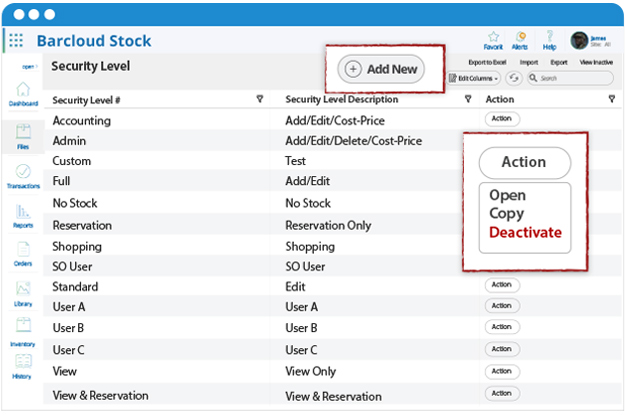Open Action menu for User B row
Viewport: 626px width, 415px height.
coord(502,327)
